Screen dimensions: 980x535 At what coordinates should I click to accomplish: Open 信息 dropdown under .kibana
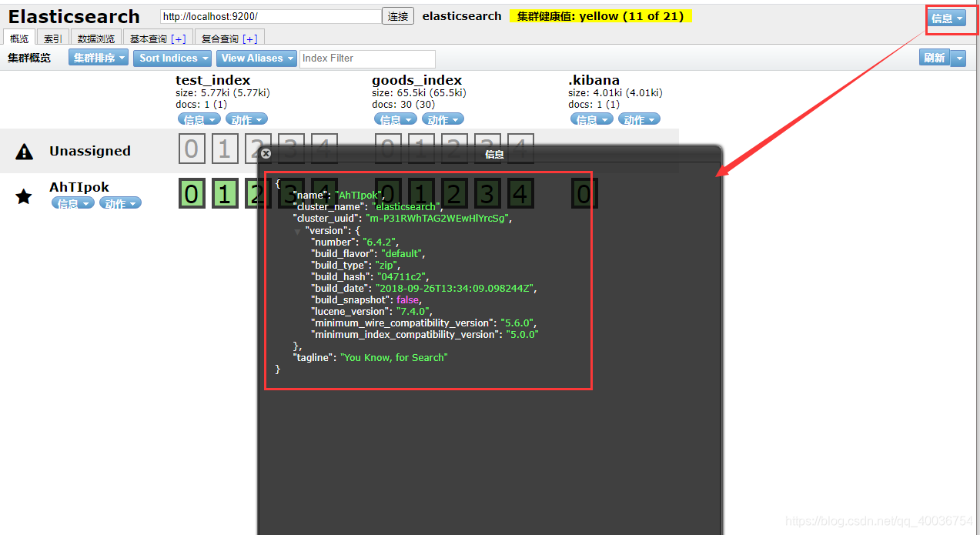pyautogui.click(x=592, y=119)
